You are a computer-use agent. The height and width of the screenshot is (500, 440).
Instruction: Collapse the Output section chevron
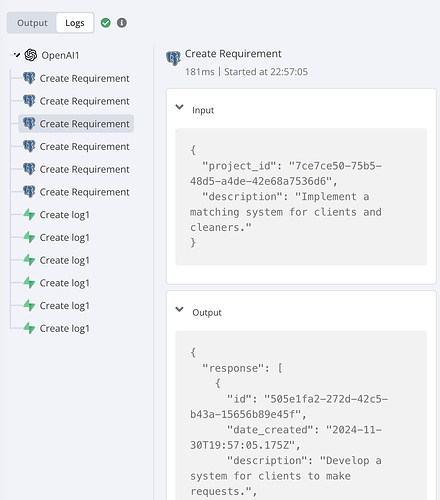click(x=179, y=310)
